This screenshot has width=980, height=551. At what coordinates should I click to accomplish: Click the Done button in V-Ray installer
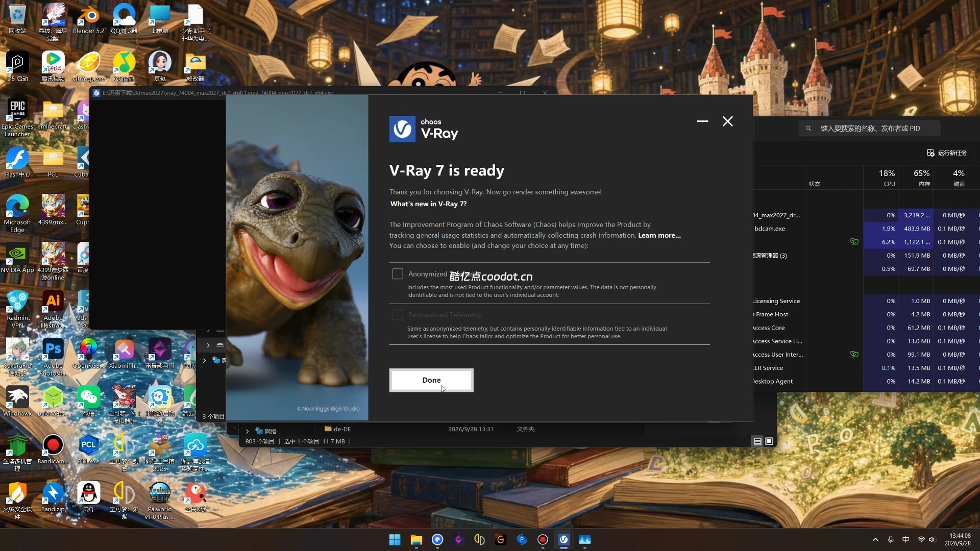point(431,380)
